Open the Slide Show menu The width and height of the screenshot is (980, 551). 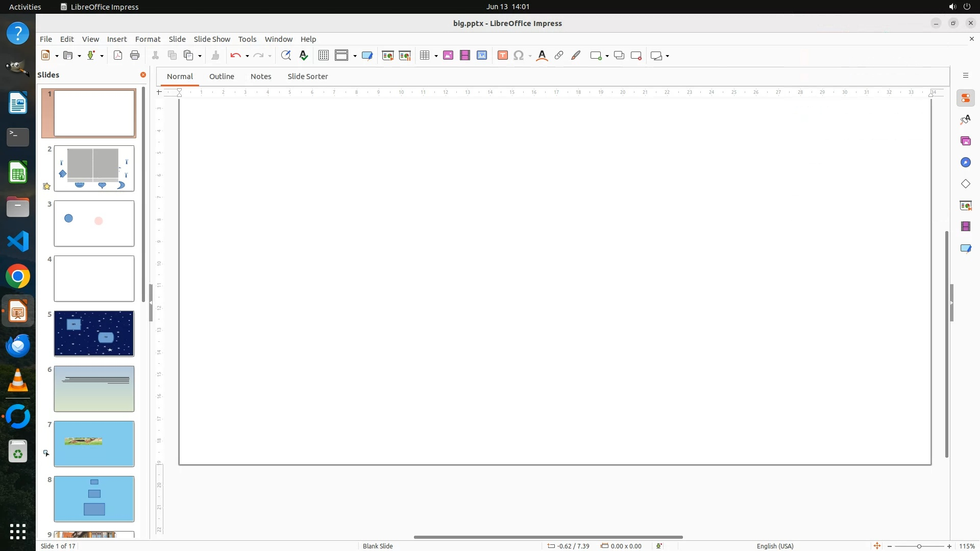point(212,39)
